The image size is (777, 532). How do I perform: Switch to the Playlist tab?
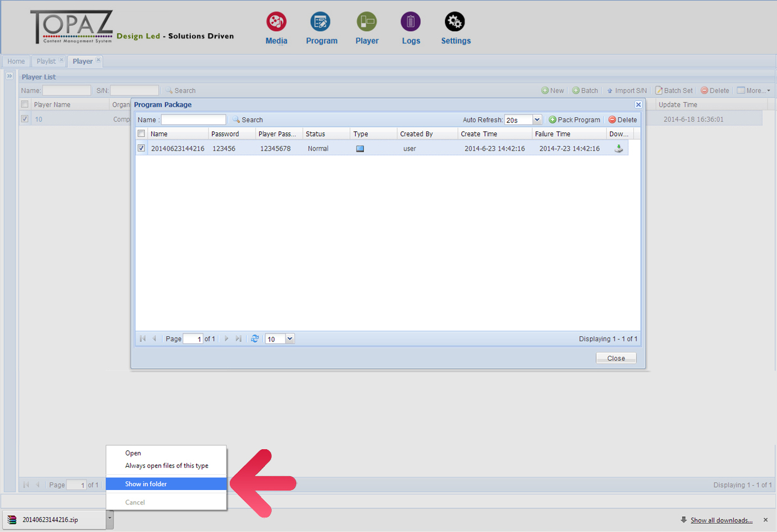(46, 61)
